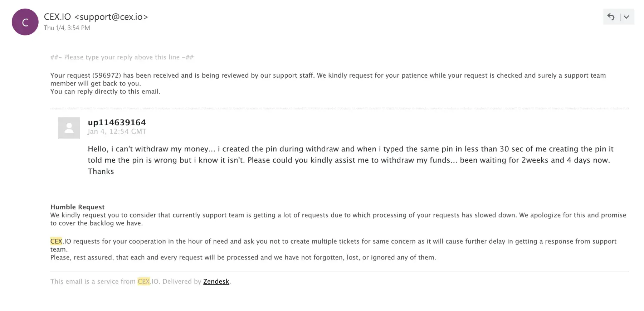The height and width of the screenshot is (311, 644).
Task: Click the date Thu 1/4, 3:54 PM
Action: (67, 28)
